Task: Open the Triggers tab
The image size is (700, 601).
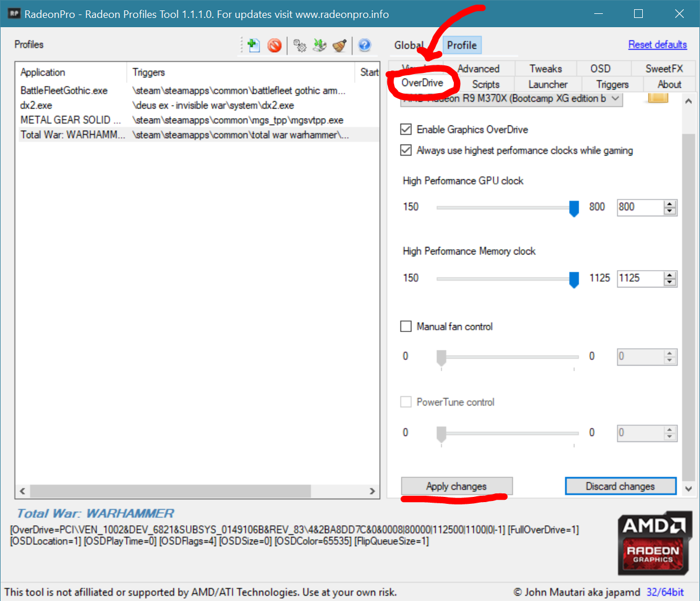Action: point(612,84)
